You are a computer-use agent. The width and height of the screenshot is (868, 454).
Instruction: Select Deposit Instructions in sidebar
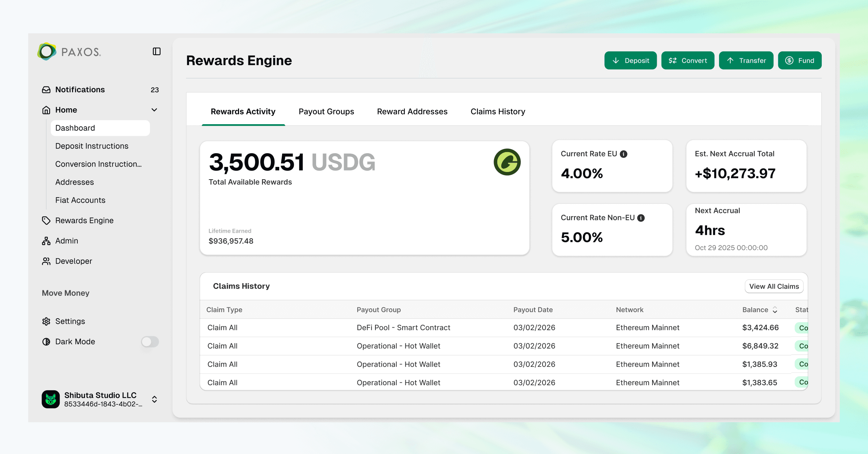pyautogui.click(x=92, y=146)
